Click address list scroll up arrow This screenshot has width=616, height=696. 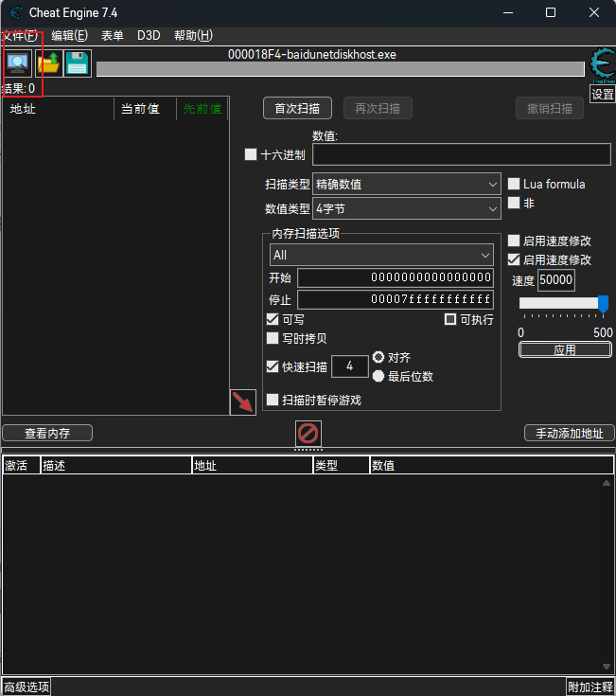click(607, 483)
